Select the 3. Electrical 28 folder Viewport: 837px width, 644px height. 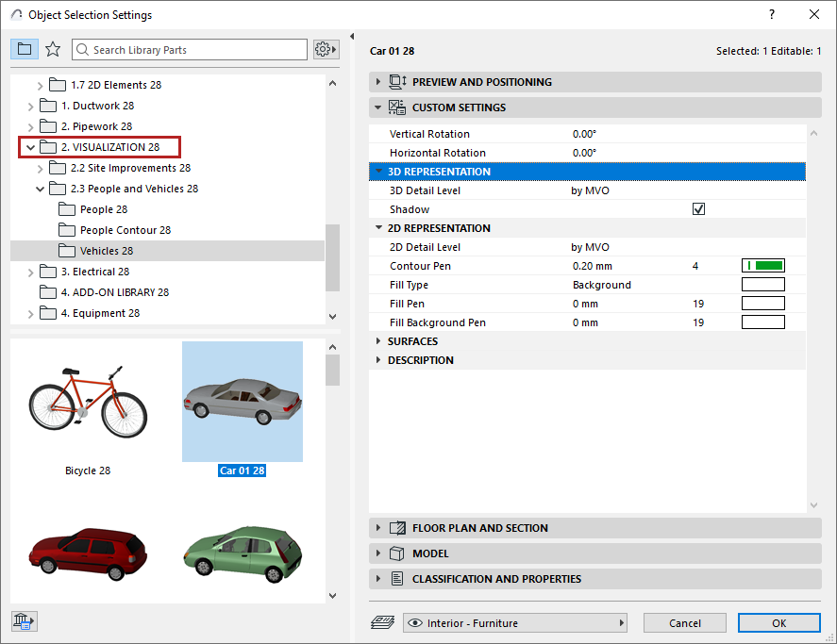point(94,272)
